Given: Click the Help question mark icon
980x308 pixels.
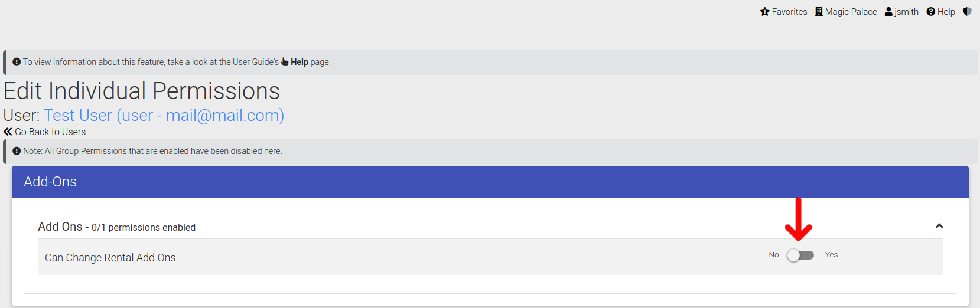Looking at the screenshot, I should point(931,12).
